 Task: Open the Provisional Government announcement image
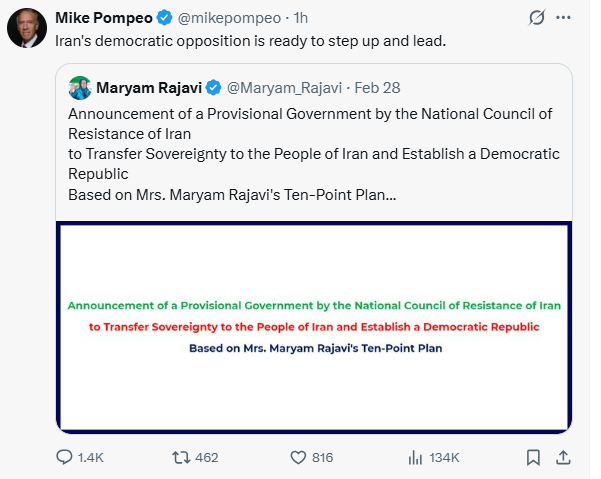[x=314, y=326]
